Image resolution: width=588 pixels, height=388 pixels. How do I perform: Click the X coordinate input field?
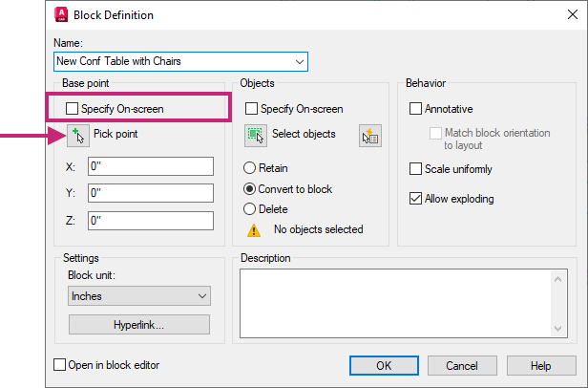(150, 165)
